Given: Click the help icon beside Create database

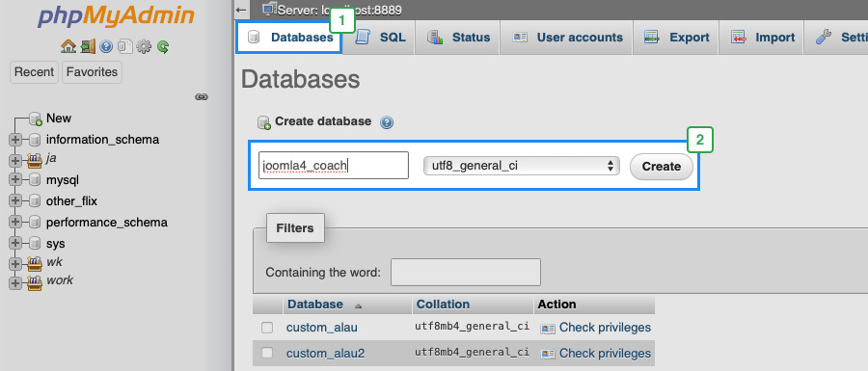Looking at the screenshot, I should point(387,122).
